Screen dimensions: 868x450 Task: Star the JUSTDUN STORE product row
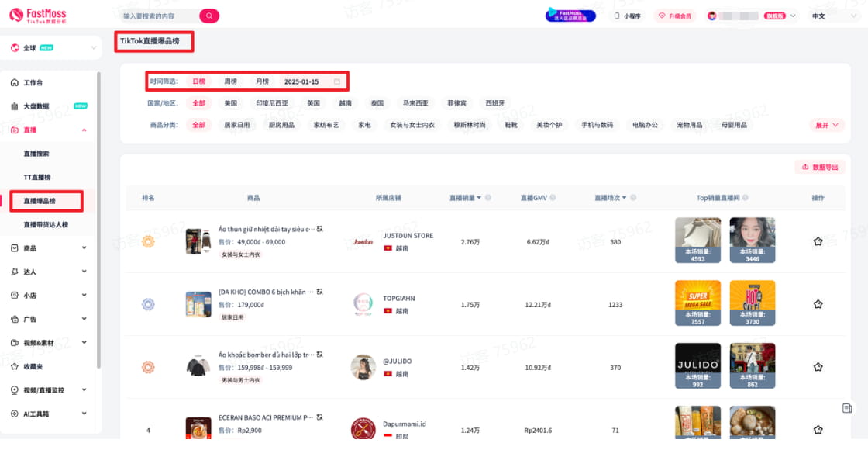click(x=818, y=242)
